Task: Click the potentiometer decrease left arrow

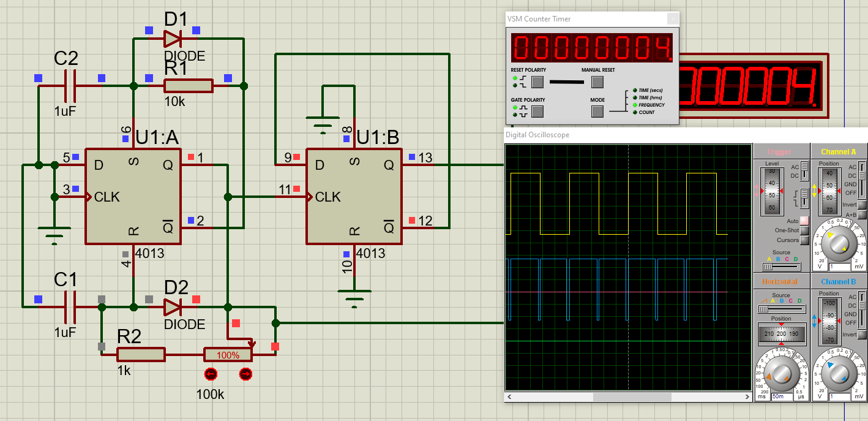Action: click(211, 374)
